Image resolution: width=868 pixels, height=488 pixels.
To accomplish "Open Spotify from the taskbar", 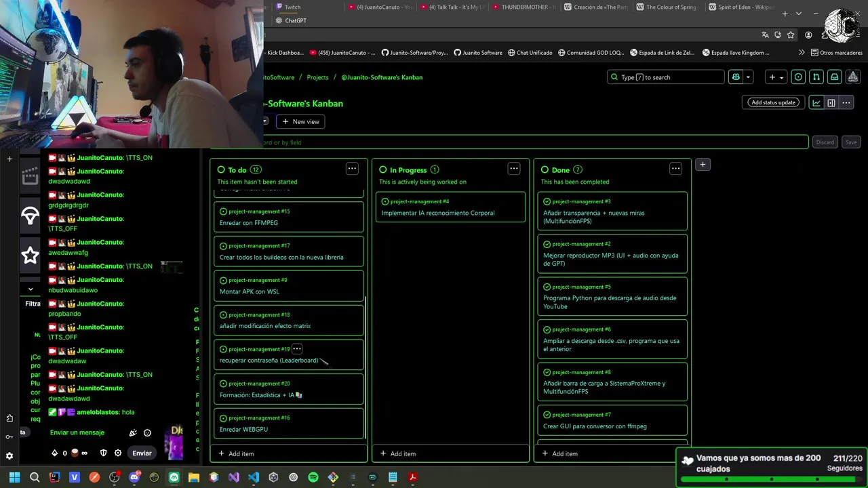I will 313,477.
